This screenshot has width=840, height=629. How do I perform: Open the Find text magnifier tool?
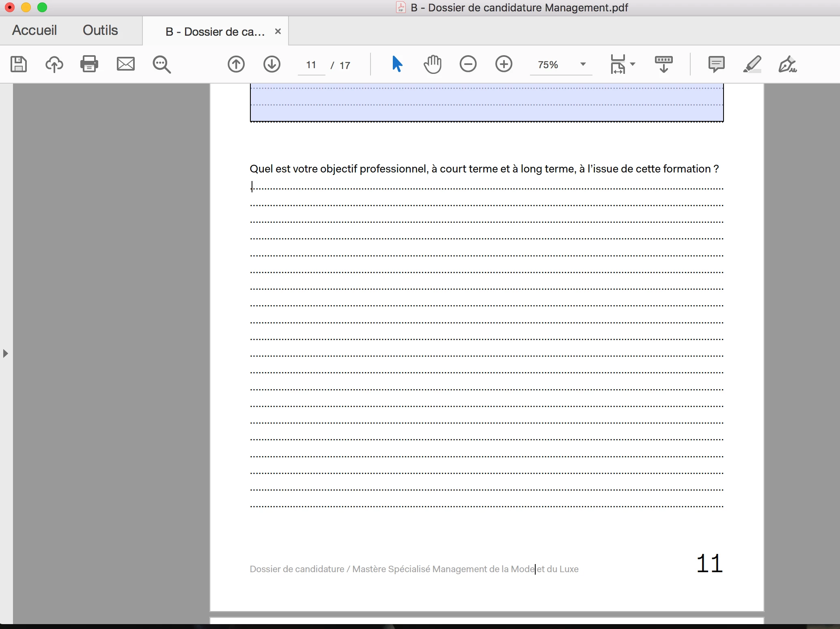point(162,64)
